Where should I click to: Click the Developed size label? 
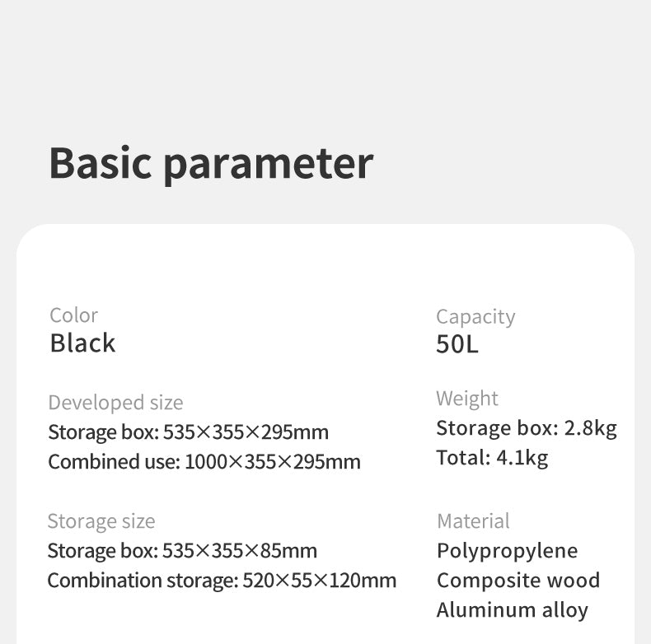pyautogui.click(x=115, y=403)
